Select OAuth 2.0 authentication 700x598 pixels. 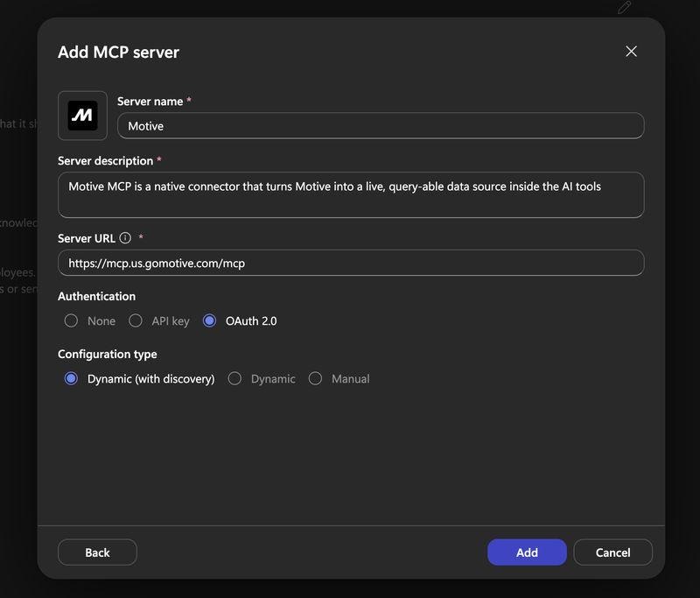[x=209, y=320]
